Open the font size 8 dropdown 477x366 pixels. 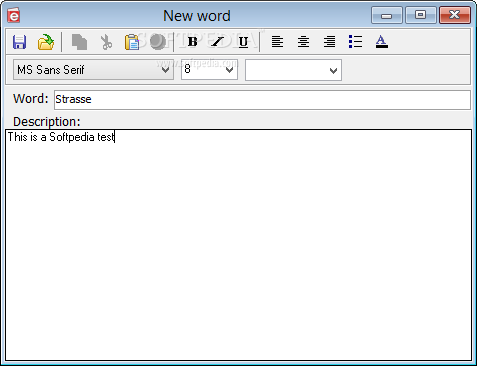[209, 70]
